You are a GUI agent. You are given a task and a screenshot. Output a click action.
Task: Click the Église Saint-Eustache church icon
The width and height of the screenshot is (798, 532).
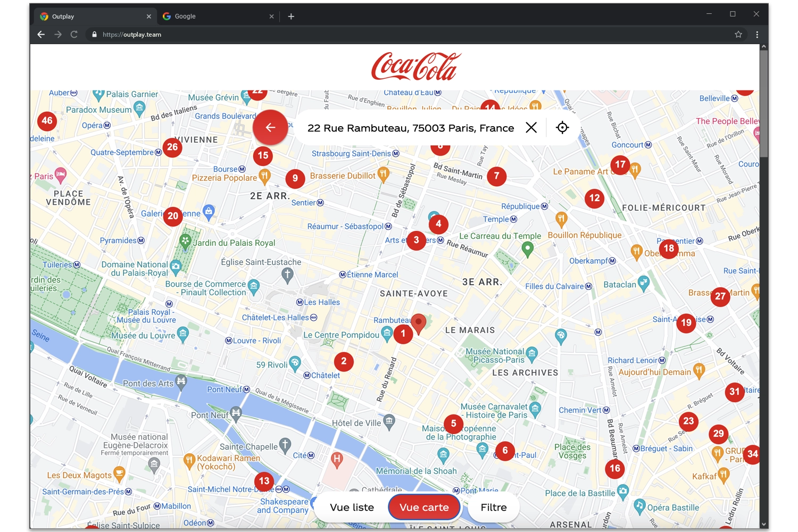click(287, 275)
